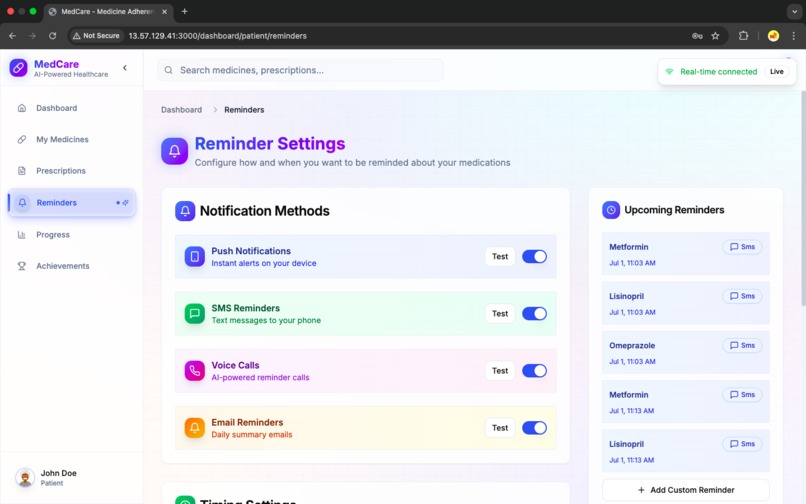Viewport: 806px width, 504px height.
Task: Open the browser three-dot menu
Action: click(x=794, y=36)
